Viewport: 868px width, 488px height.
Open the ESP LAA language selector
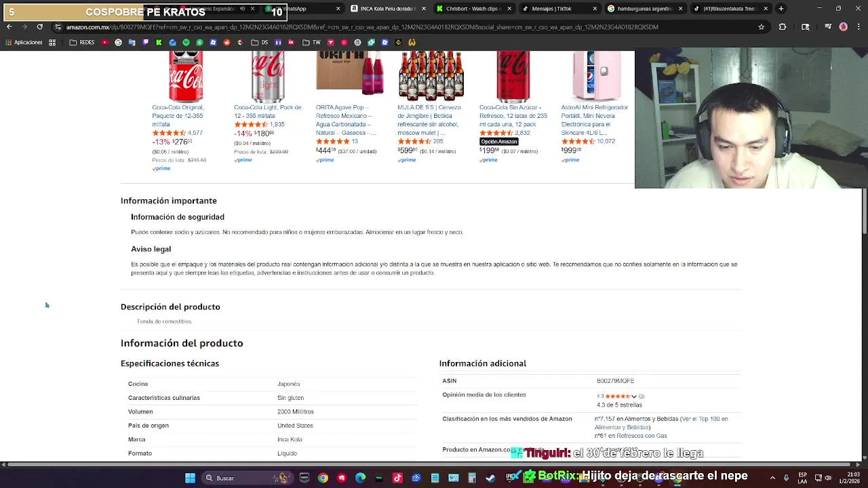(803, 478)
